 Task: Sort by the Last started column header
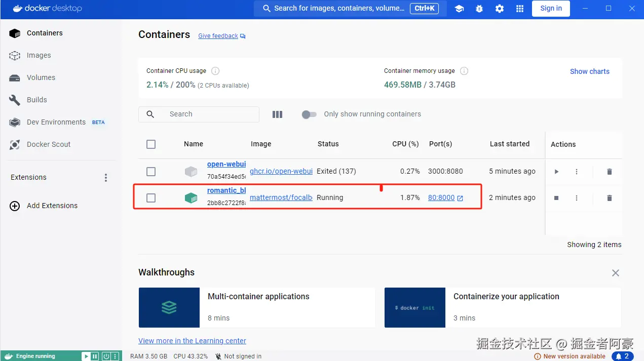coord(510,144)
